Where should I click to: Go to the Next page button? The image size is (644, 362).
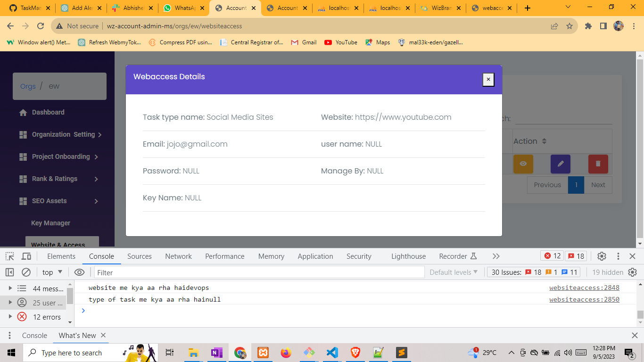(598, 185)
